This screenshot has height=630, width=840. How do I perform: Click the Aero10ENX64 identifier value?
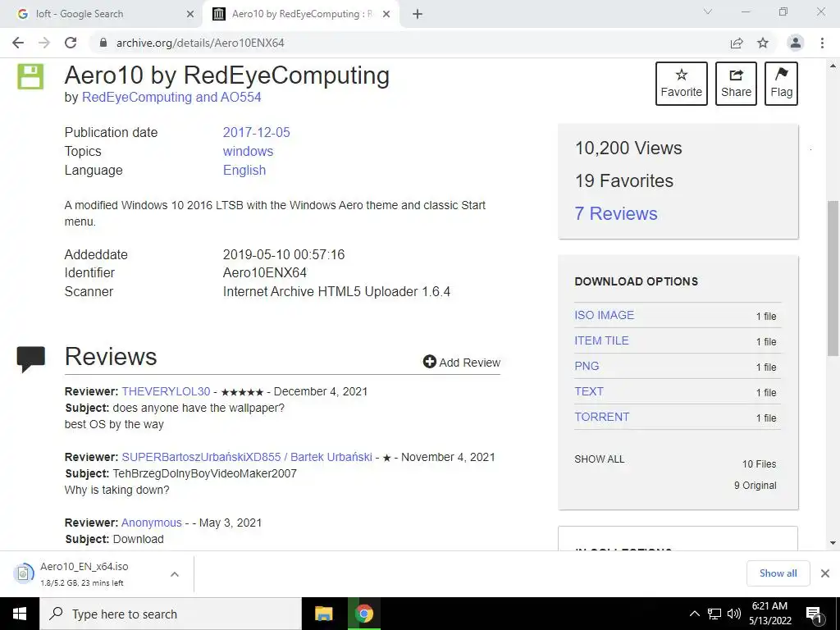pos(265,272)
